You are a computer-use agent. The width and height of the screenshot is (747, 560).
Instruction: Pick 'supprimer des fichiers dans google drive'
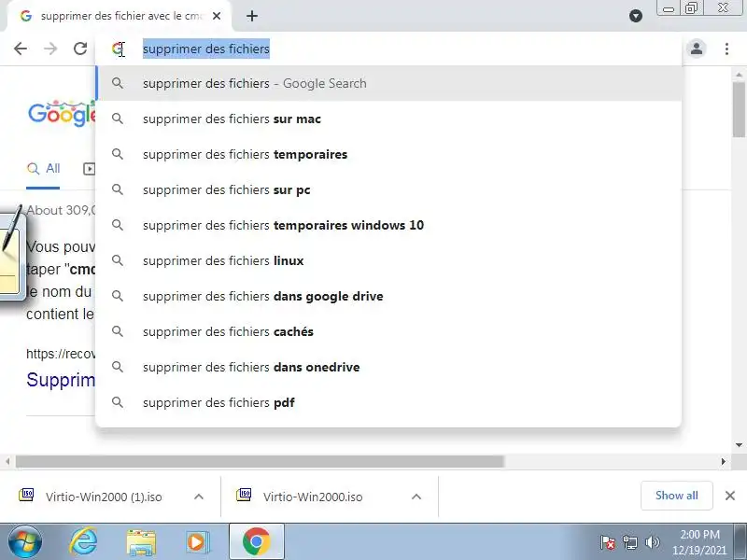pyautogui.click(x=388, y=296)
